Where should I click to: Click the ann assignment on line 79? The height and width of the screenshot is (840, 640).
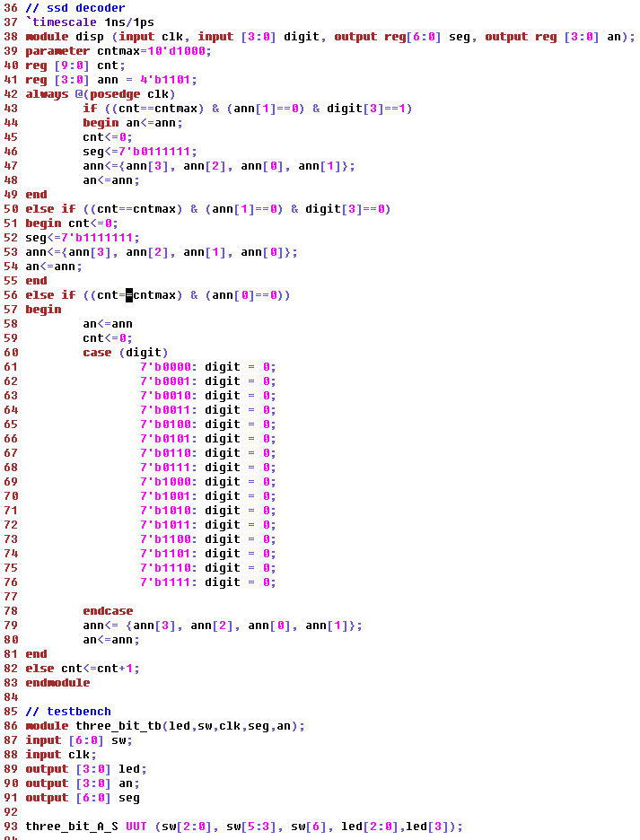(x=223, y=626)
